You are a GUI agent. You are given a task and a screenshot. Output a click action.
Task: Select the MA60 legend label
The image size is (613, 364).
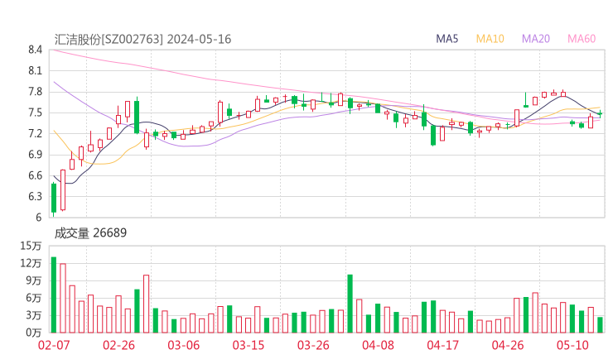coord(582,39)
